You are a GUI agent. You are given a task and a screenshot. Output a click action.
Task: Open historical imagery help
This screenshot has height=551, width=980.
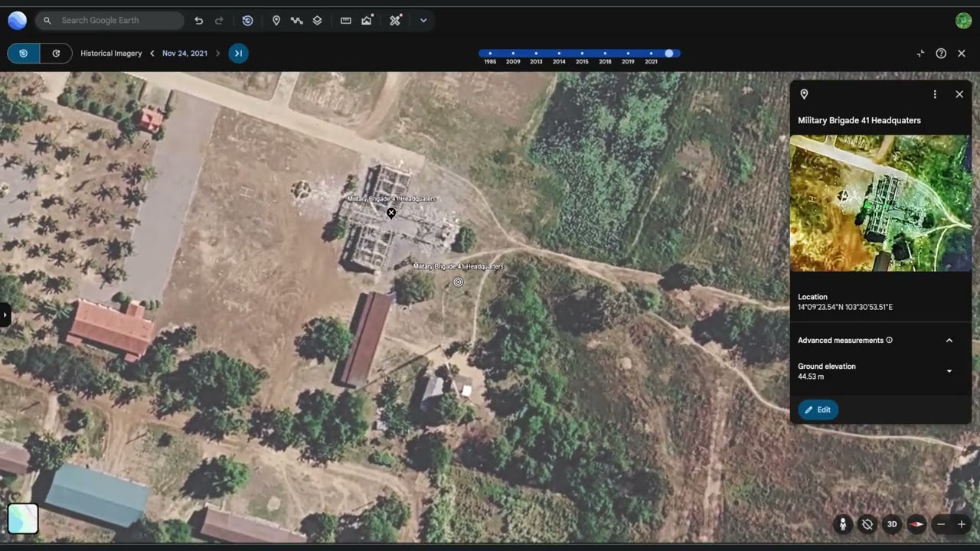click(x=941, y=54)
